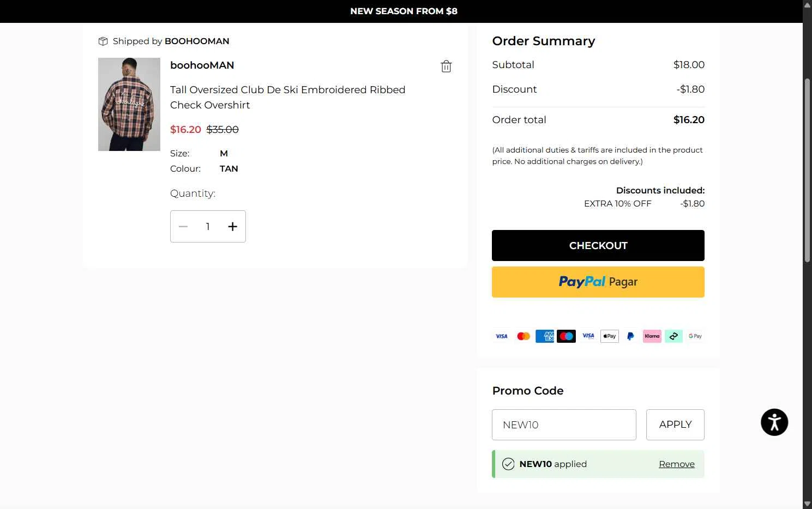This screenshot has height=509, width=812.
Task: Click the Google Pay icon
Action: [695, 336]
